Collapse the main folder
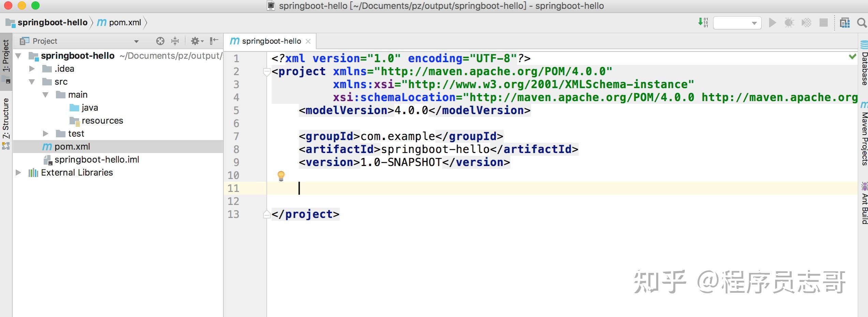 (45, 95)
